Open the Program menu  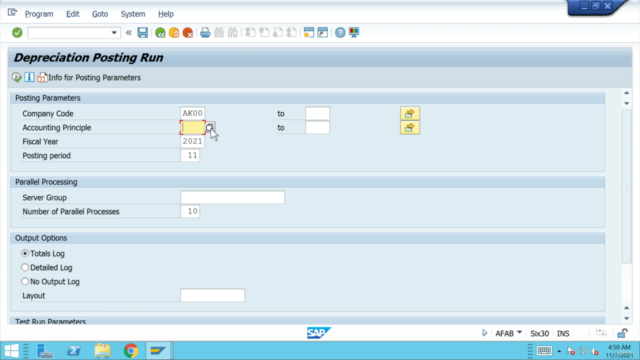(x=39, y=14)
